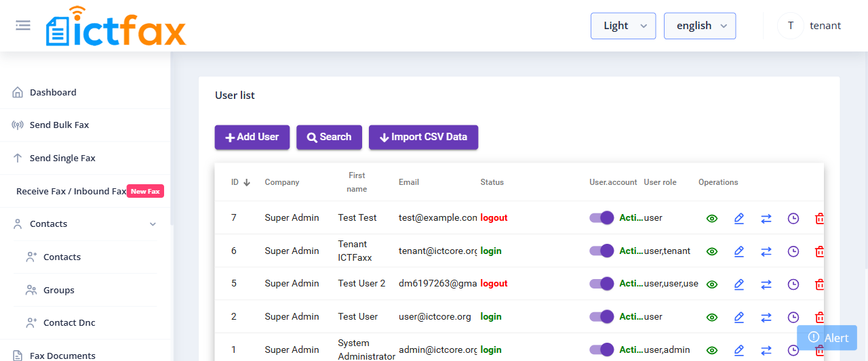Screen dimensions: 868x361
Task: Open the hamburger menu icon
Action: 23,25
